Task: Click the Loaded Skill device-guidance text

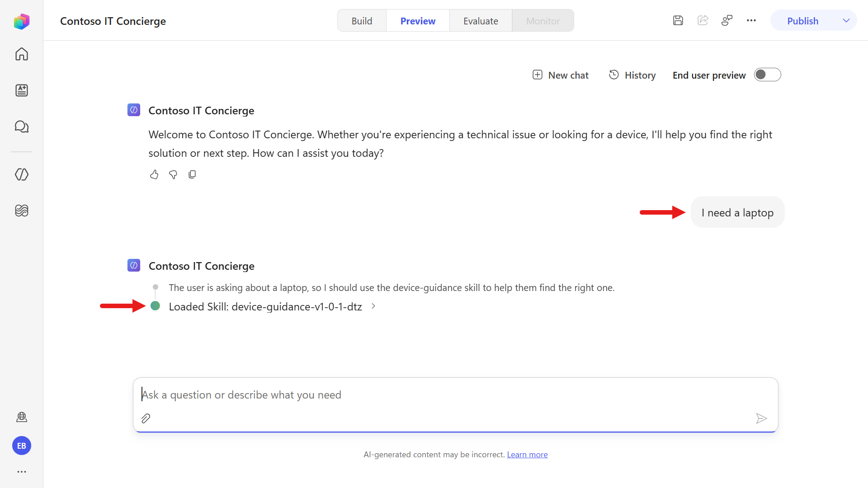Action: (x=265, y=307)
